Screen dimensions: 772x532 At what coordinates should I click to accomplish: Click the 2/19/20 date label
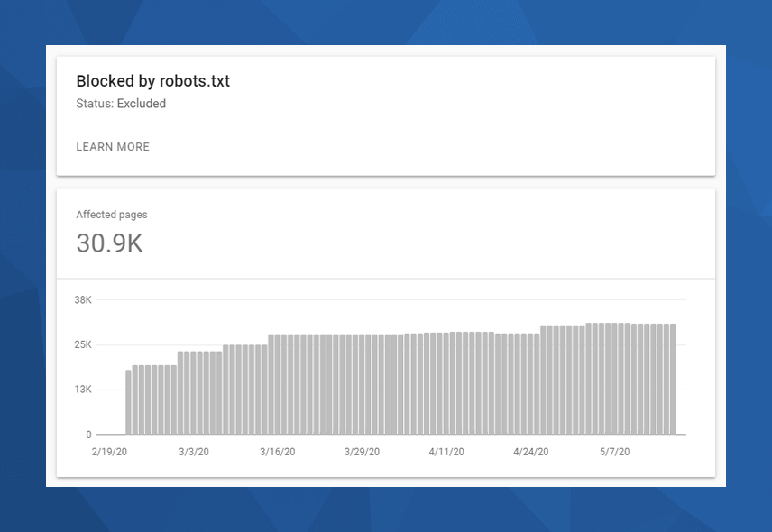point(109,452)
